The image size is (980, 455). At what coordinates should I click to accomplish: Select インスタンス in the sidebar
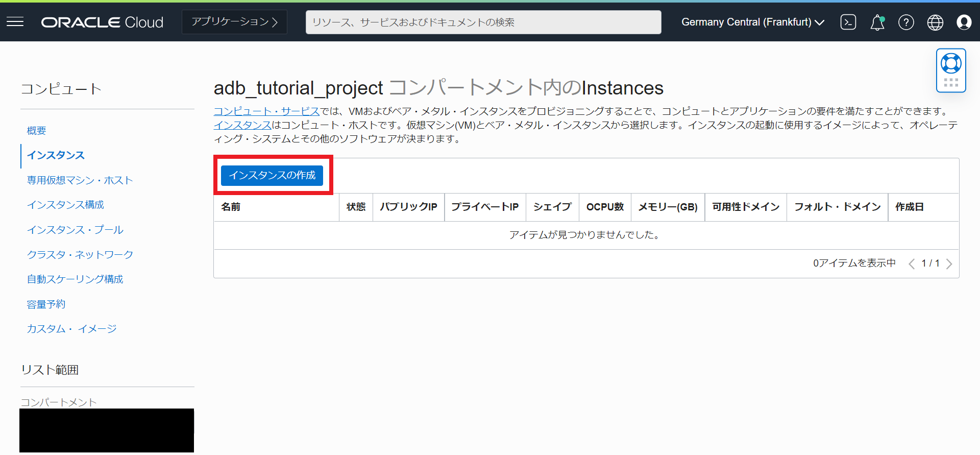[56, 155]
